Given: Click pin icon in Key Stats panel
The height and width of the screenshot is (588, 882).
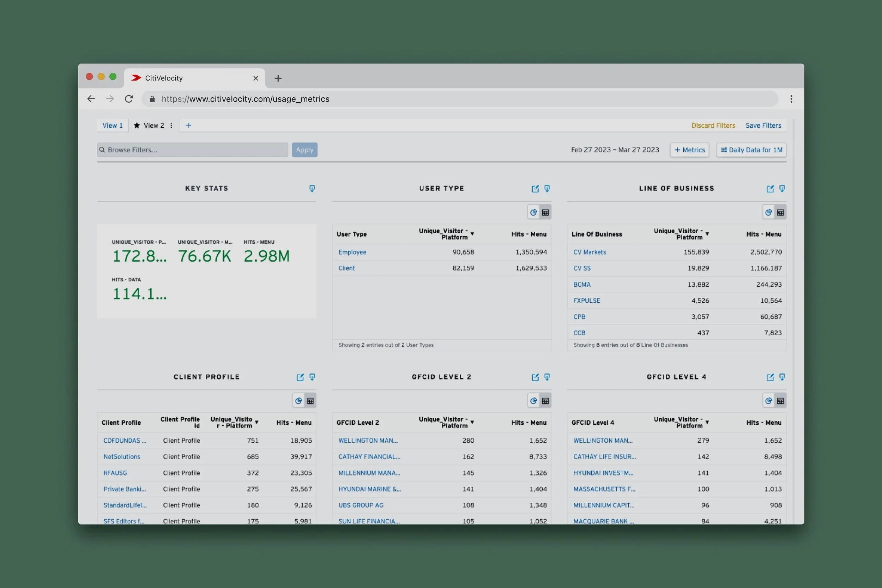Looking at the screenshot, I should coord(312,189).
